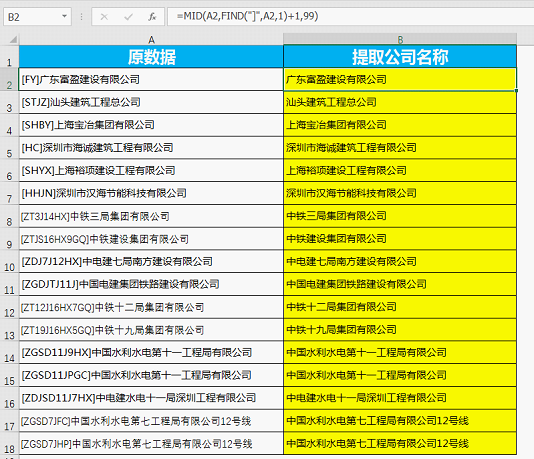Click inside the Name Box showing B2
Image resolution: width=534 pixels, height=459 pixels.
[x=32, y=17]
